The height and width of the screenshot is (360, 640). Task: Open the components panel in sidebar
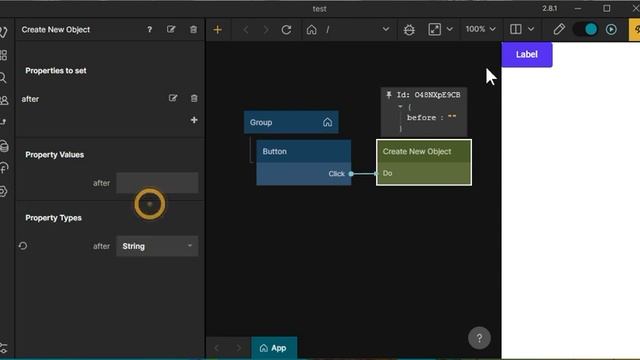tap(4, 55)
